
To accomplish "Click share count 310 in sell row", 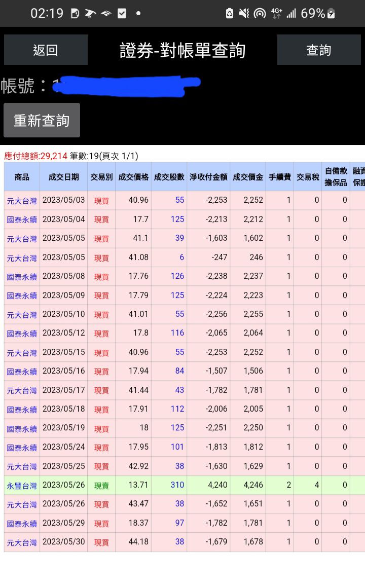I will pos(177,485).
